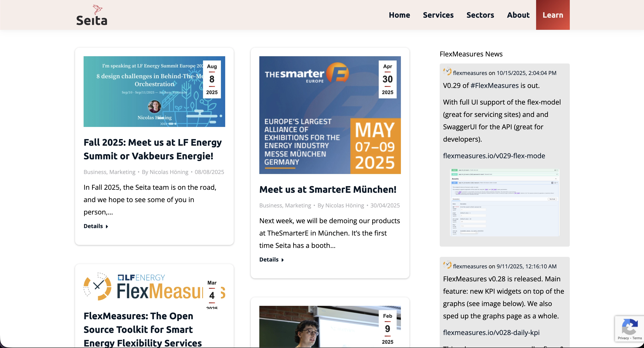Open the flexmeasures.io/v028-daily-kpi link
Screen dimensions: 644x348
tap(491, 332)
